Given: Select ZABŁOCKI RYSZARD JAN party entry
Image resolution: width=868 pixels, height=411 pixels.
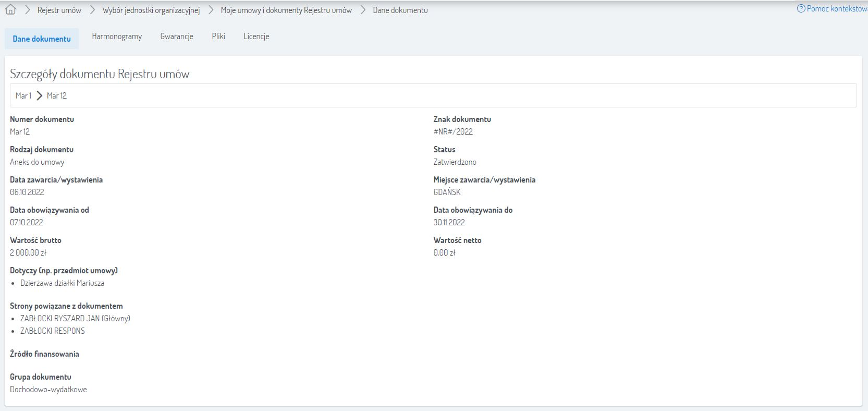Looking at the screenshot, I should (75, 319).
